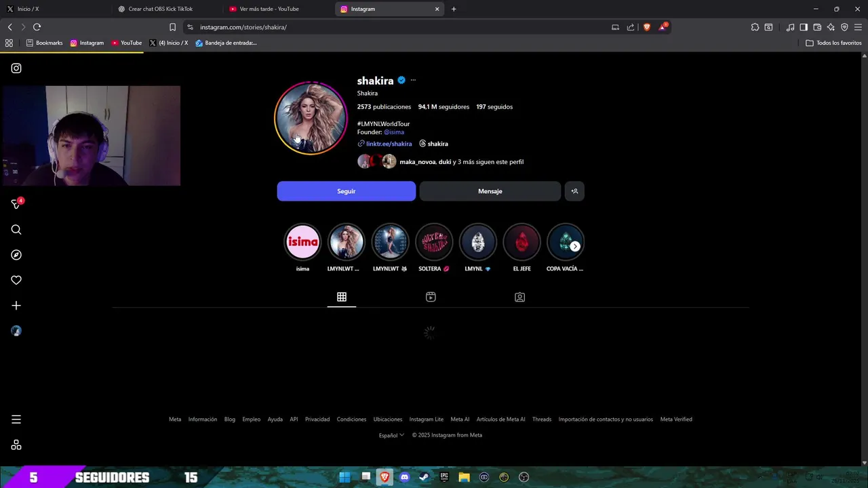868x488 pixels.
Task: Open Bandeja de entrada bookmark
Action: tap(226, 43)
